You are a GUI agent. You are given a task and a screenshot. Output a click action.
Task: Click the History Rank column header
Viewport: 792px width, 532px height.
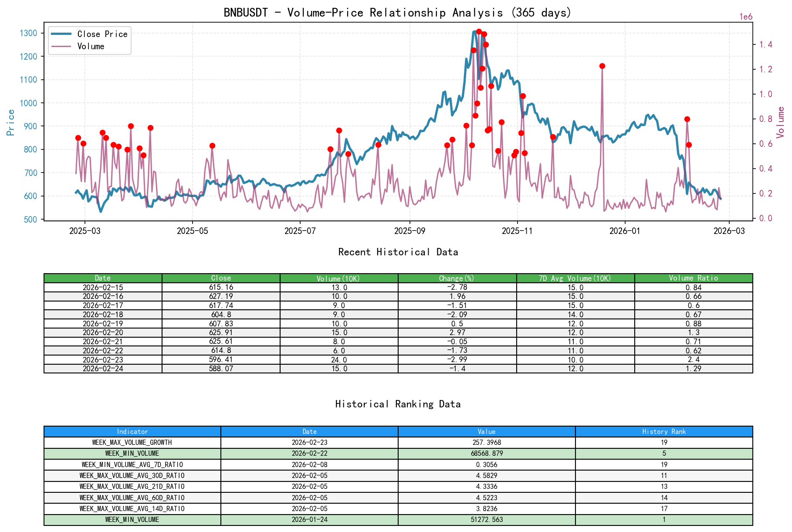pos(664,431)
